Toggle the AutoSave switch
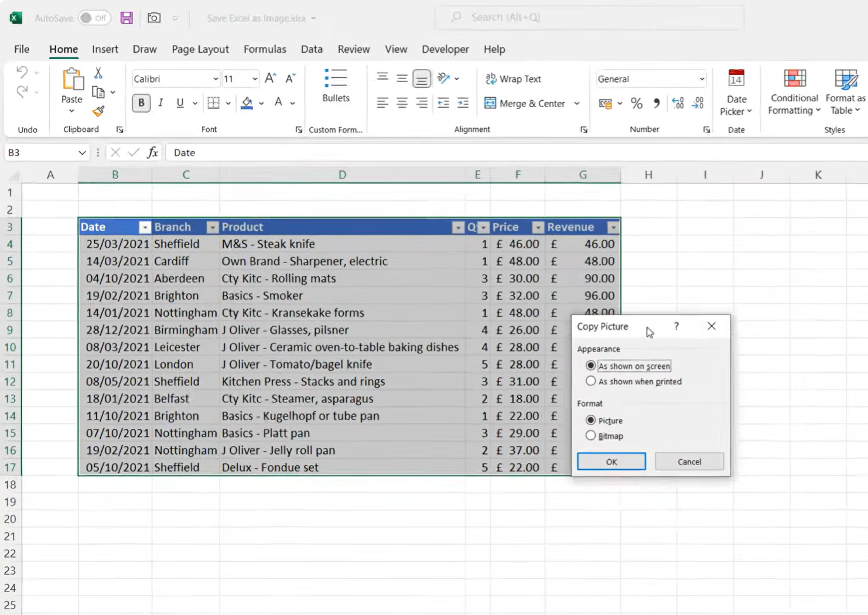 tap(94, 18)
